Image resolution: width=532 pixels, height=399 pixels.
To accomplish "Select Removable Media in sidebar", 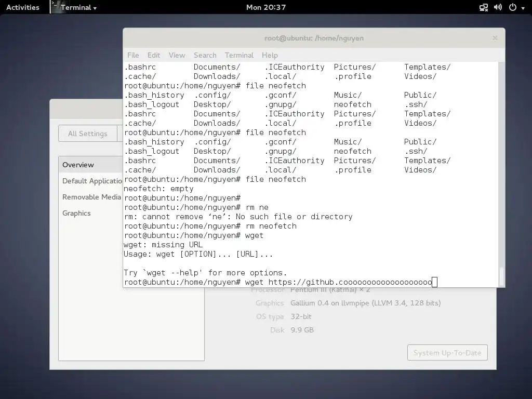I will (91, 197).
